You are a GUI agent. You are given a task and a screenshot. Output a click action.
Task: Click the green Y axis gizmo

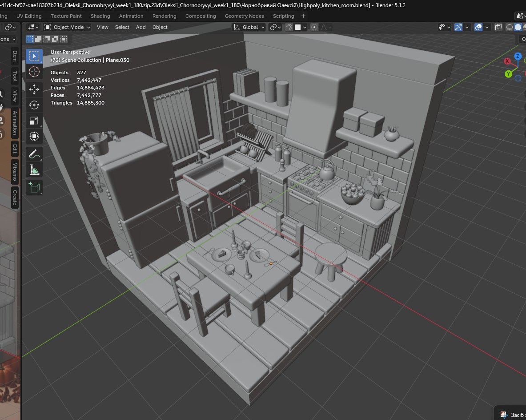tap(509, 74)
